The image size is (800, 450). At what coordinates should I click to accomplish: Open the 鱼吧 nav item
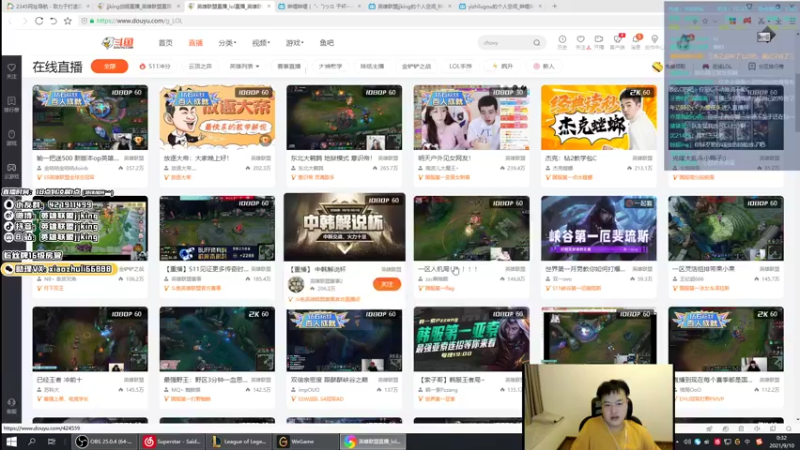327,43
